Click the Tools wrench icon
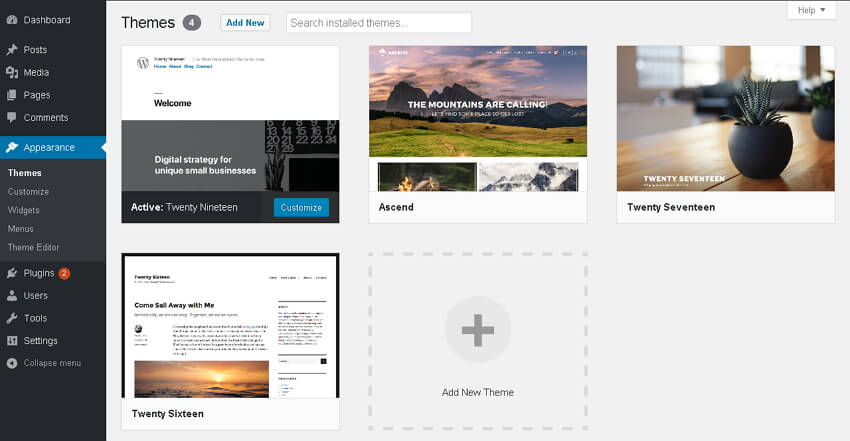Screen dimensions: 850x441 pos(11,318)
